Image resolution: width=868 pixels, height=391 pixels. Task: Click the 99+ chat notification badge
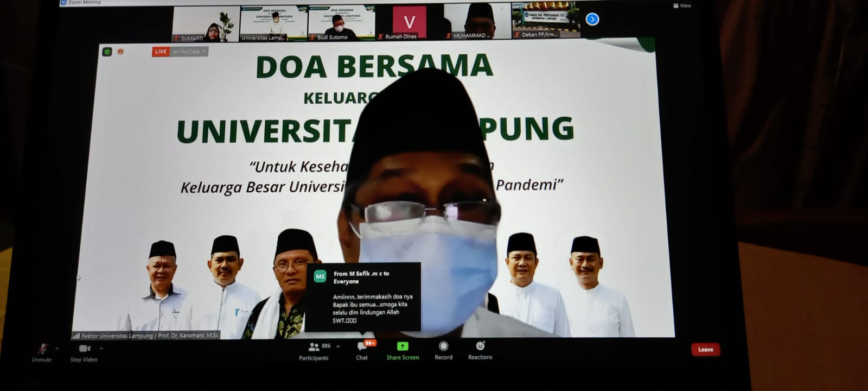point(370,343)
